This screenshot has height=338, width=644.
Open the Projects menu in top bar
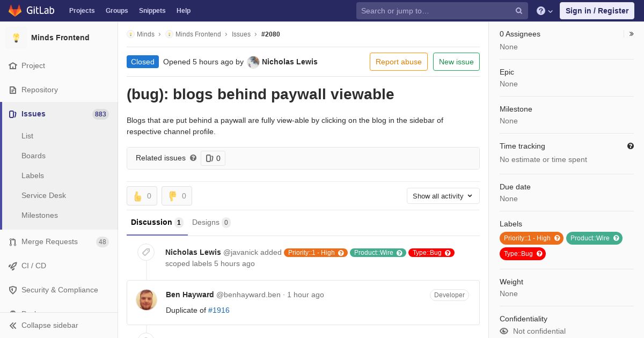82,11
